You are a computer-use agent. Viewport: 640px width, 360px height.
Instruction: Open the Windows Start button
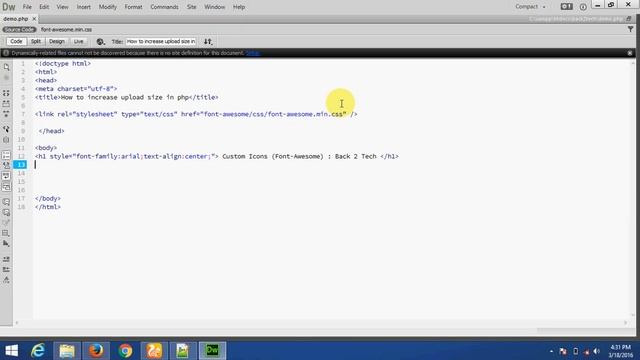tap(11, 351)
